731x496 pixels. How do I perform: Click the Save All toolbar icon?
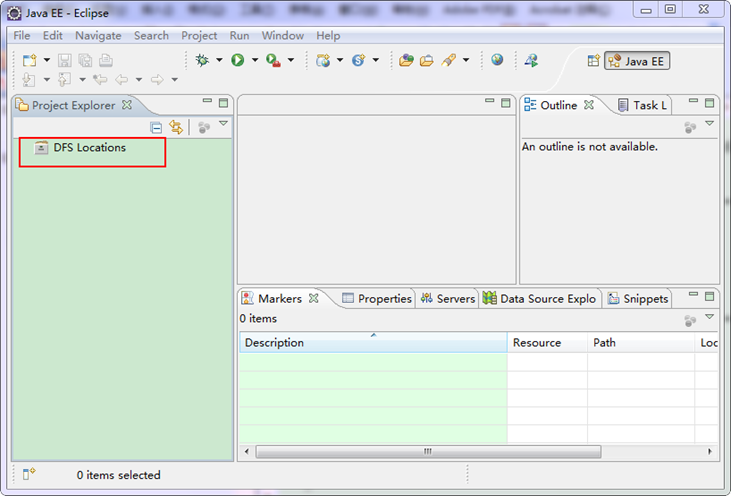85,60
